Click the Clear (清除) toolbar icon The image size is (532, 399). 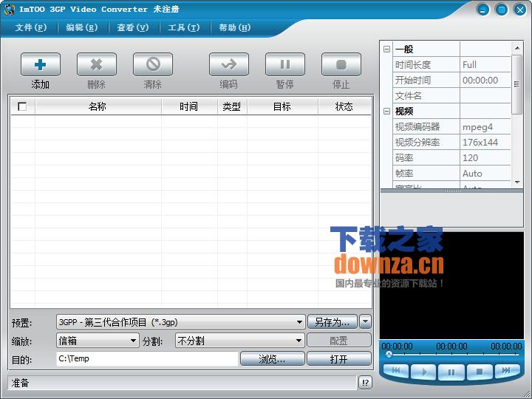click(x=153, y=64)
